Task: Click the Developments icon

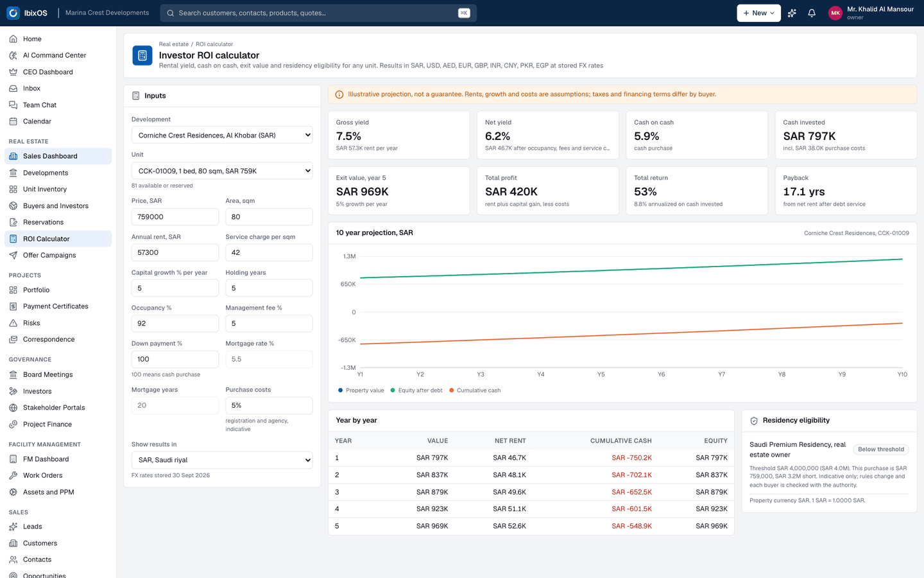Action: click(13, 173)
